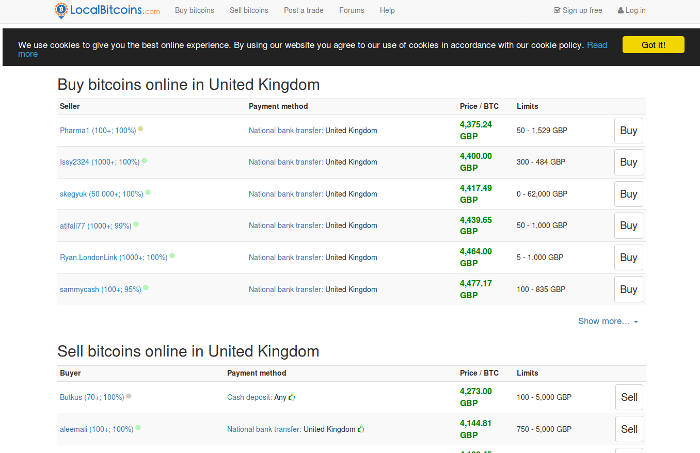Viewport: 700px width, 453px height.
Task: Open the cookie policy Read more link
Action: pos(597,45)
